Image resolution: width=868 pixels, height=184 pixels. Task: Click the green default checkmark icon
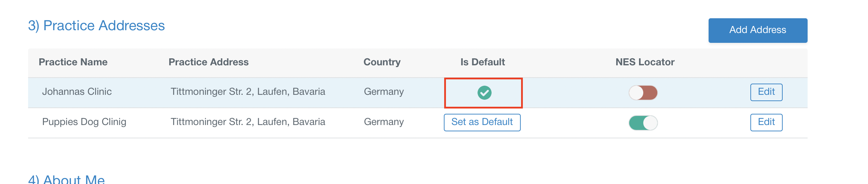484,93
